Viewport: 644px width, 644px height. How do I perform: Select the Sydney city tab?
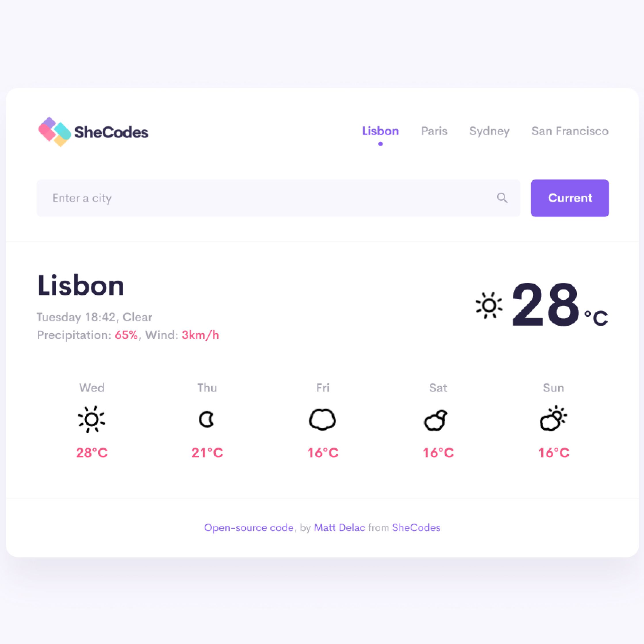(x=489, y=131)
